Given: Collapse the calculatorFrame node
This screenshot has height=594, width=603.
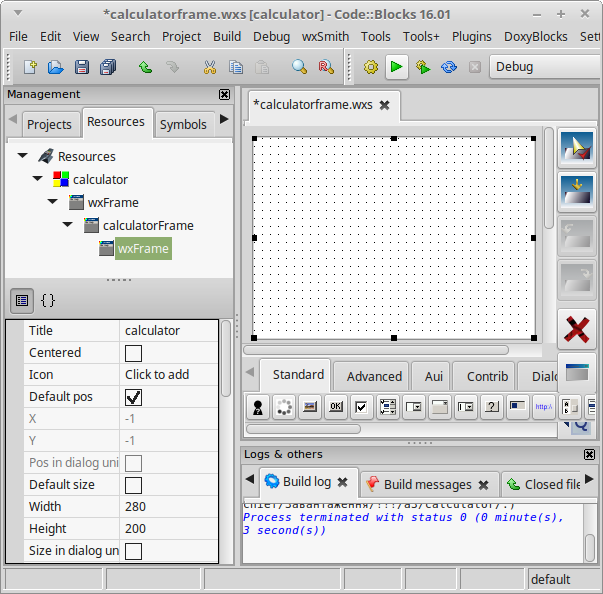Looking at the screenshot, I should point(68,224).
